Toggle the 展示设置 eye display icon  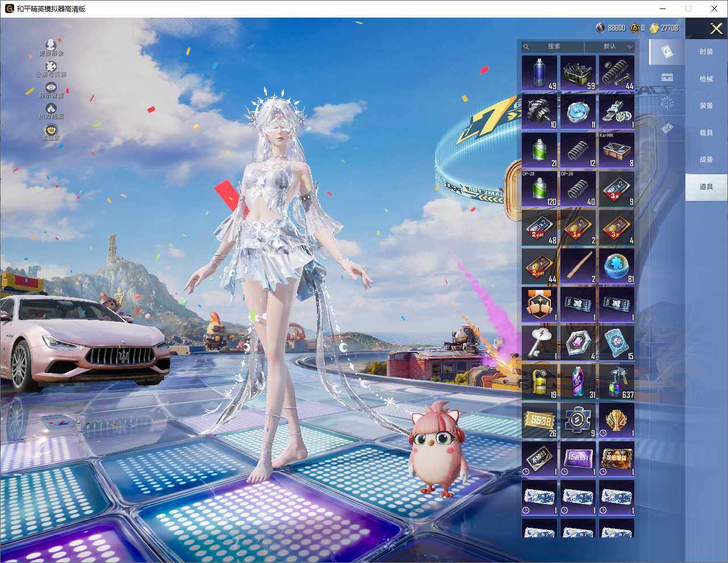[x=51, y=90]
